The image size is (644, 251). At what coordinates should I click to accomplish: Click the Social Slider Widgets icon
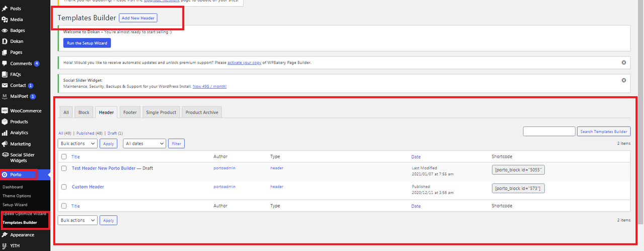(5, 155)
